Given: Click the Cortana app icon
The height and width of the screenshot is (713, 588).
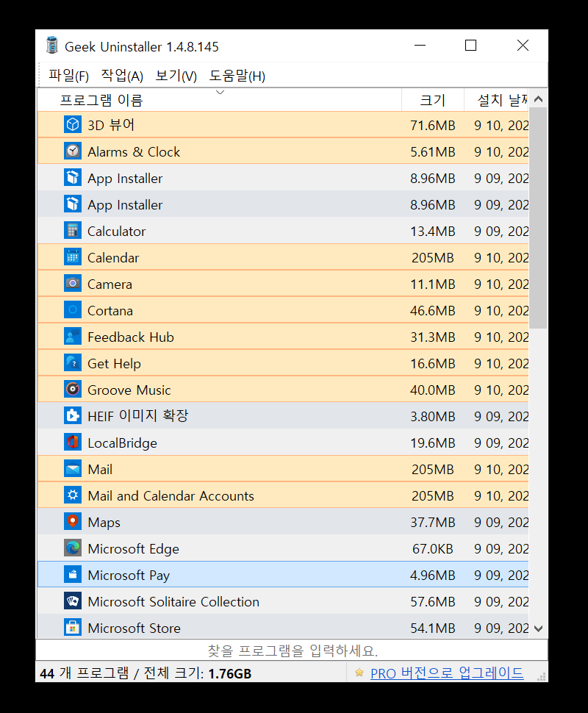Looking at the screenshot, I should [73, 309].
